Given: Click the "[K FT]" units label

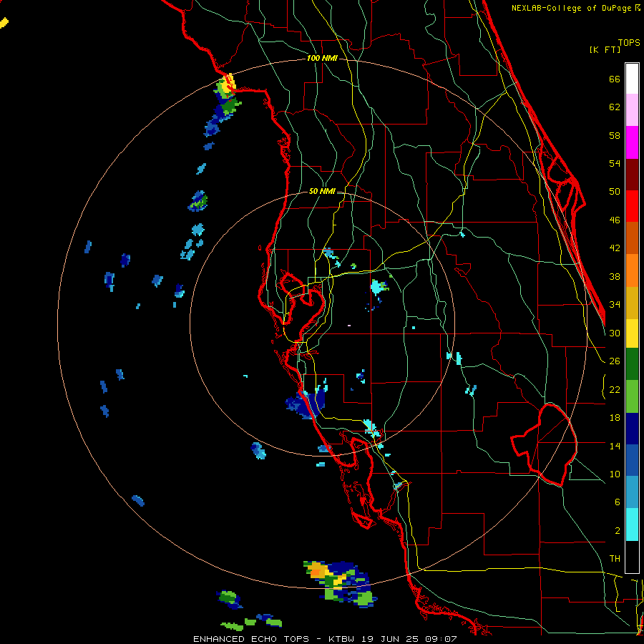Looking at the screenshot, I should (x=605, y=50).
